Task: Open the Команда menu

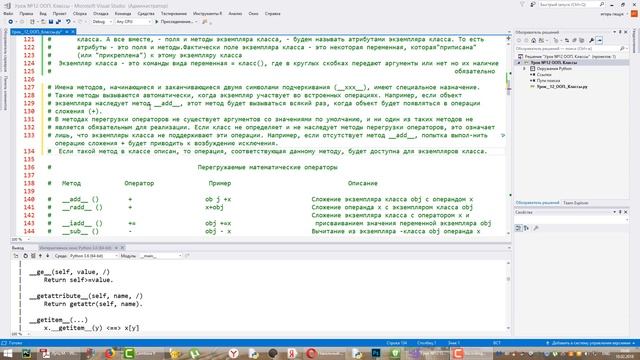Action: 123,13
